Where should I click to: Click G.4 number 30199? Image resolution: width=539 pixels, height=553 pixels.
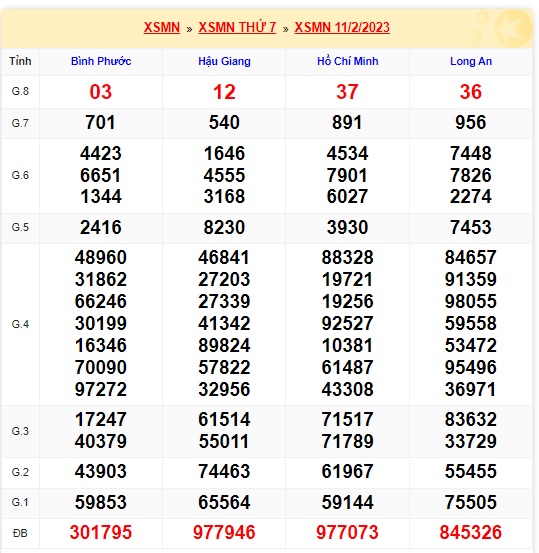coord(101,323)
